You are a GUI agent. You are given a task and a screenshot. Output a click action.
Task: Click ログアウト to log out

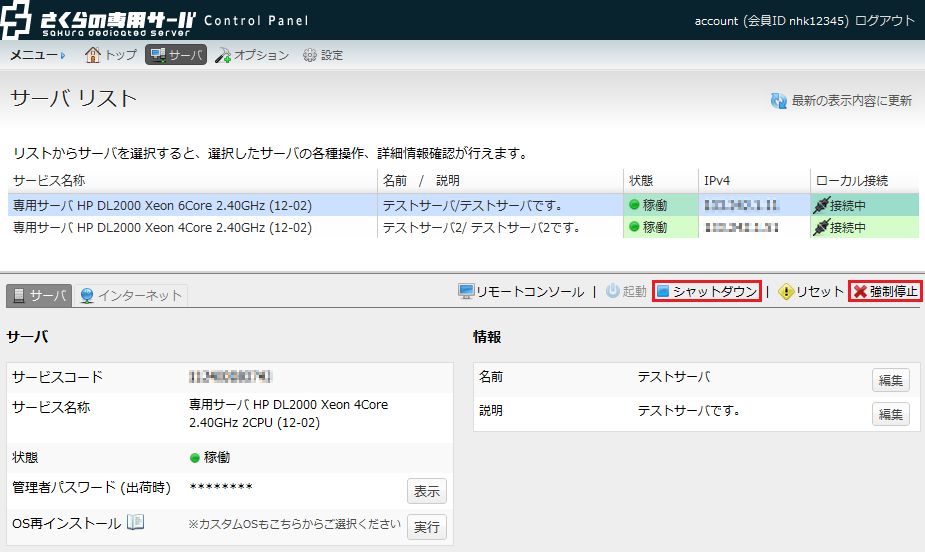pos(885,20)
